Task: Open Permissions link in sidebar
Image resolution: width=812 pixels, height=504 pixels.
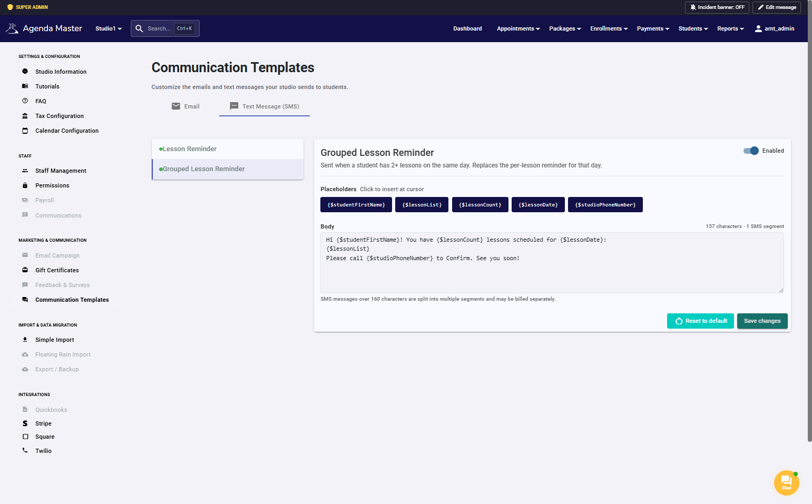Action: 52,185
